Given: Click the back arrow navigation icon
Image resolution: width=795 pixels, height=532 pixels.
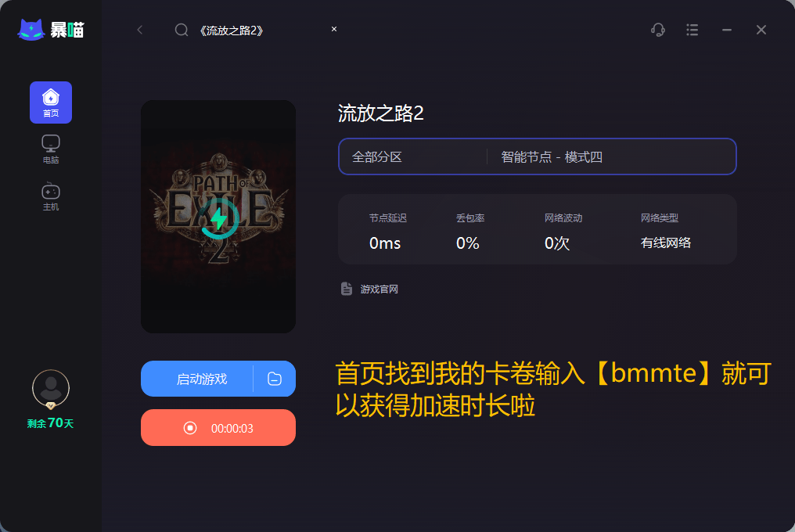Looking at the screenshot, I should (x=140, y=30).
